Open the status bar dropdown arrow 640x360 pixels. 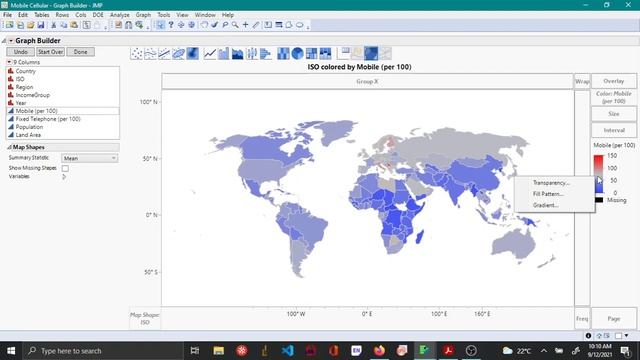[627, 336]
